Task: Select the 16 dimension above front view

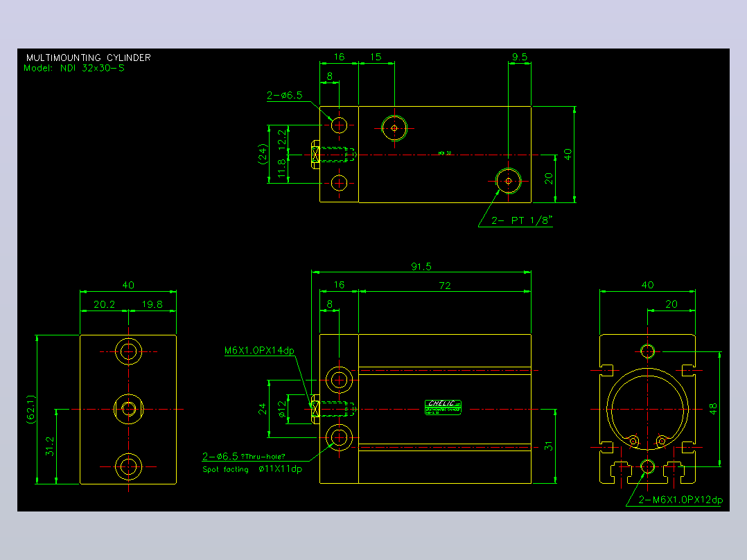Action: 339,285
